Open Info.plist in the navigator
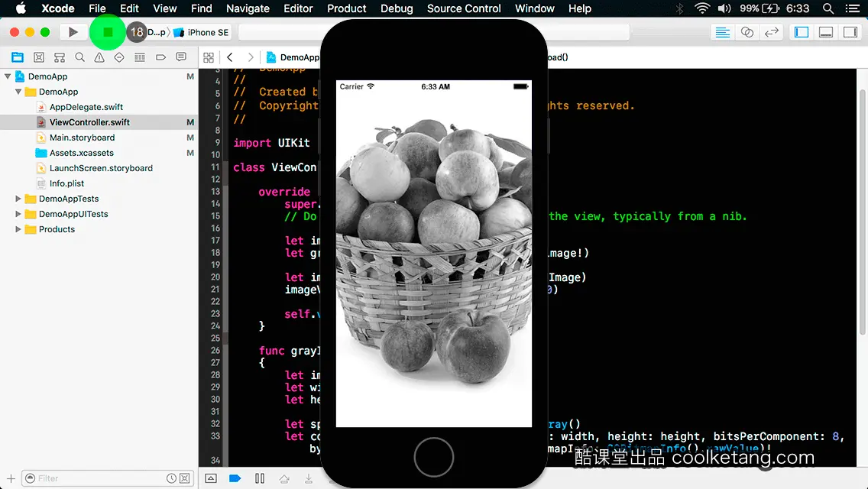Viewport: 868px width, 489px height. 66,183
